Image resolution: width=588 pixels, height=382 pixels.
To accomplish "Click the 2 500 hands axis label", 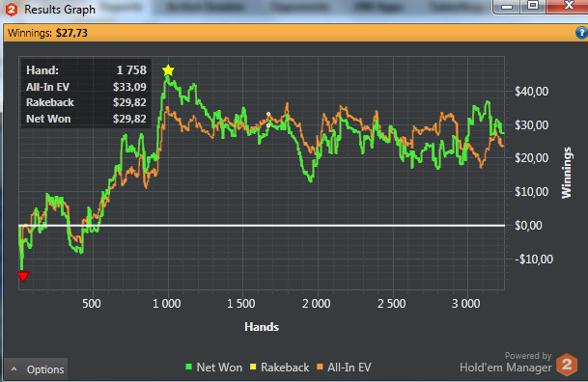I will coord(391,303).
